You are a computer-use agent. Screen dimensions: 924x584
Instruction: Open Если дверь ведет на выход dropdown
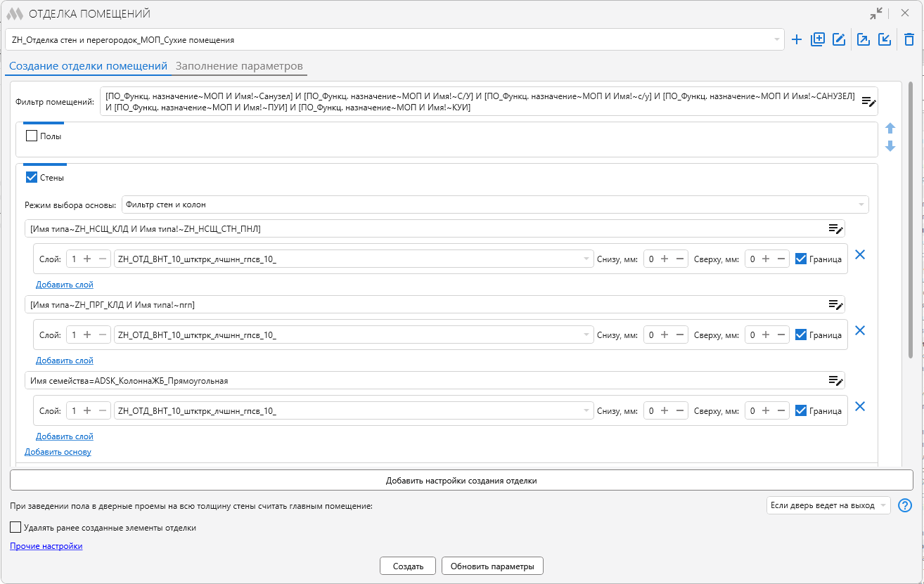pos(828,505)
